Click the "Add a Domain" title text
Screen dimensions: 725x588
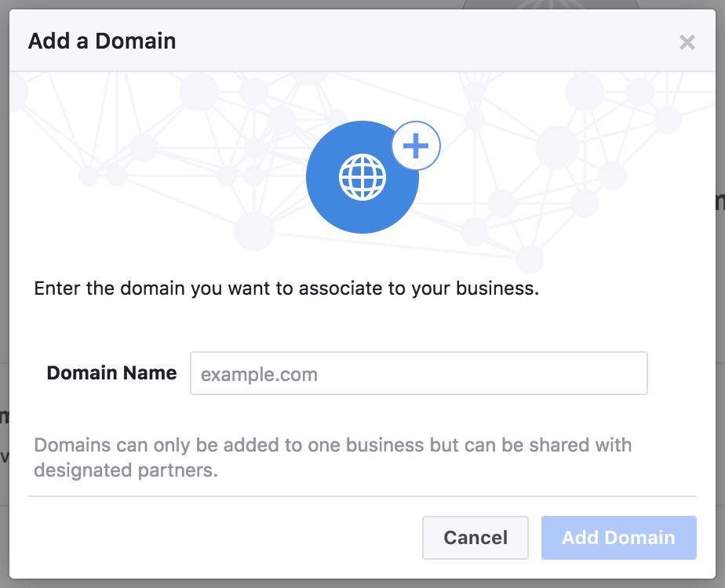pos(102,42)
